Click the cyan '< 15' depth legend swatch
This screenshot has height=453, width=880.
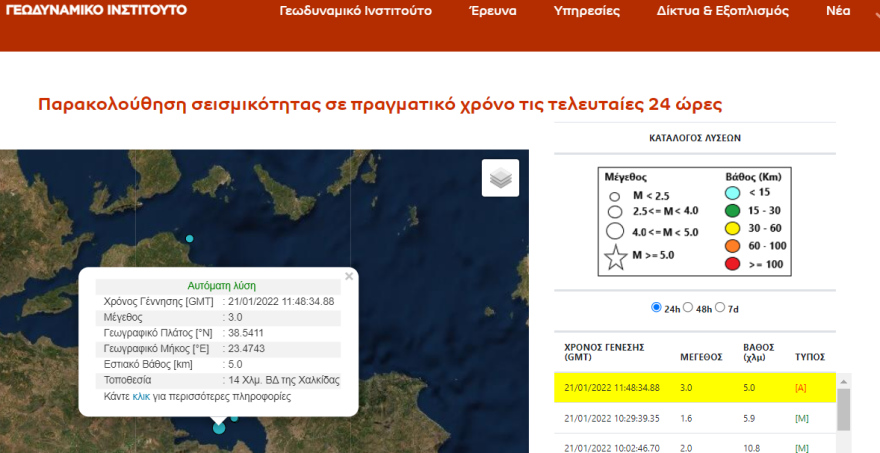[732, 193]
